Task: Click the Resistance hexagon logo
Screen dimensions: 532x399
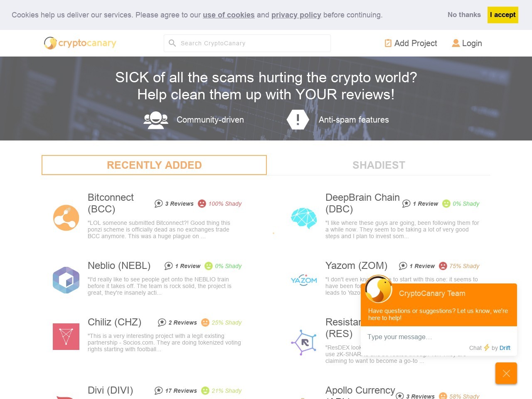Action: point(304,342)
